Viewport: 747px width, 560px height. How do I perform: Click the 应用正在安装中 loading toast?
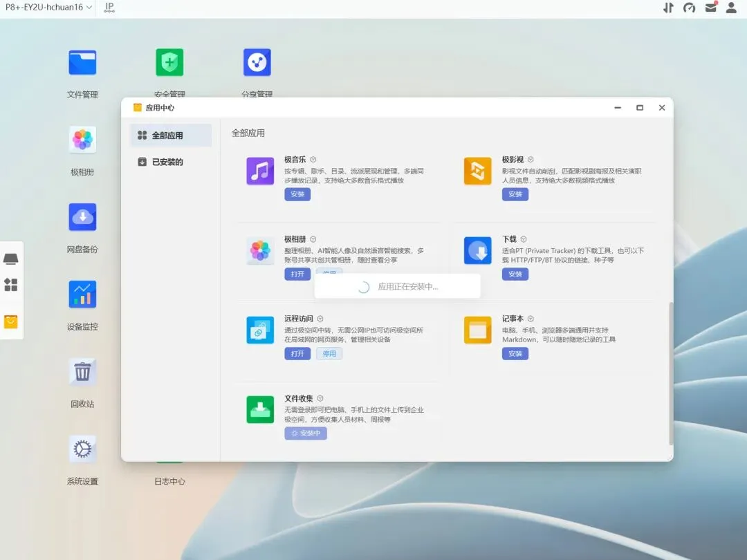[x=397, y=287]
